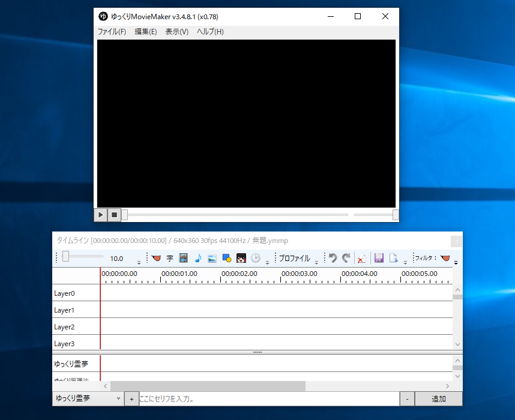Close the ゆっくりMovieMaker window
Viewport: 515px width, 420px height.
tap(385, 16)
